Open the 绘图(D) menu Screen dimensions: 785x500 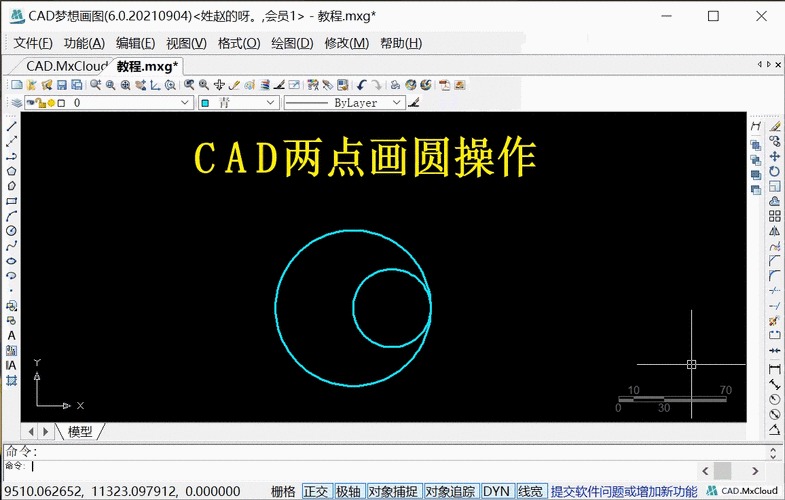292,44
